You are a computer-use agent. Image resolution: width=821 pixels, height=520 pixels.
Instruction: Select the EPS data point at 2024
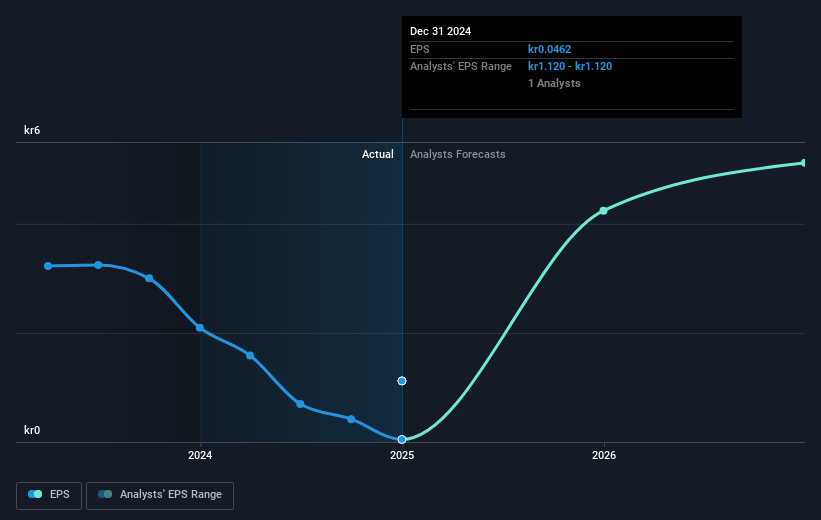(x=200, y=328)
